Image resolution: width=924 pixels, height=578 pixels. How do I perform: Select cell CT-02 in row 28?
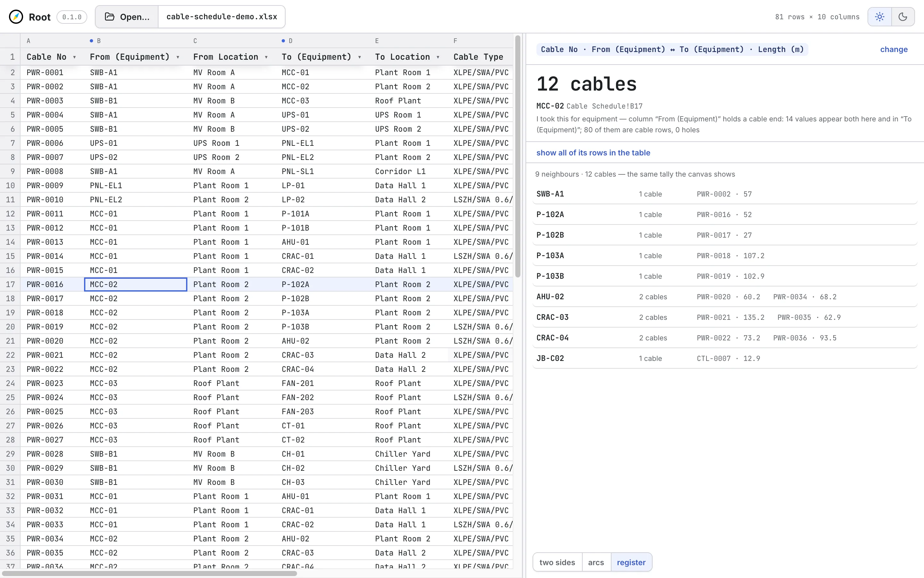pyautogui.click(x=322, y=440)
